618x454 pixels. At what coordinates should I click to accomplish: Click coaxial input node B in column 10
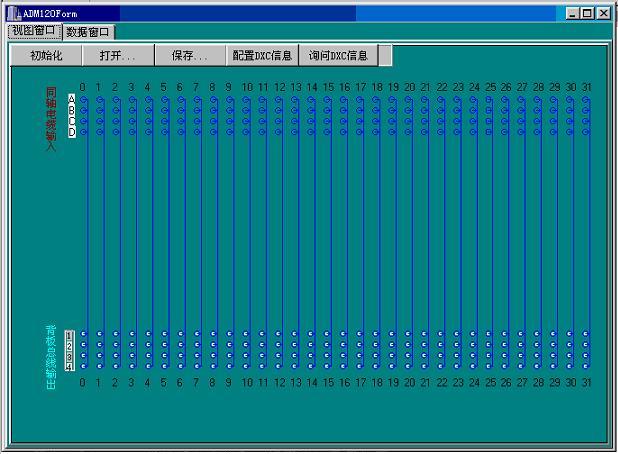point(246,110)
